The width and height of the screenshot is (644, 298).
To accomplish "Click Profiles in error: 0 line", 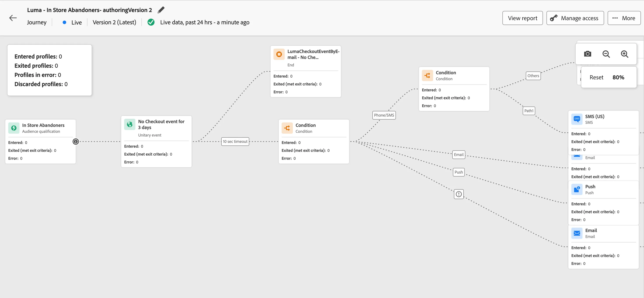I will [38, 75].
